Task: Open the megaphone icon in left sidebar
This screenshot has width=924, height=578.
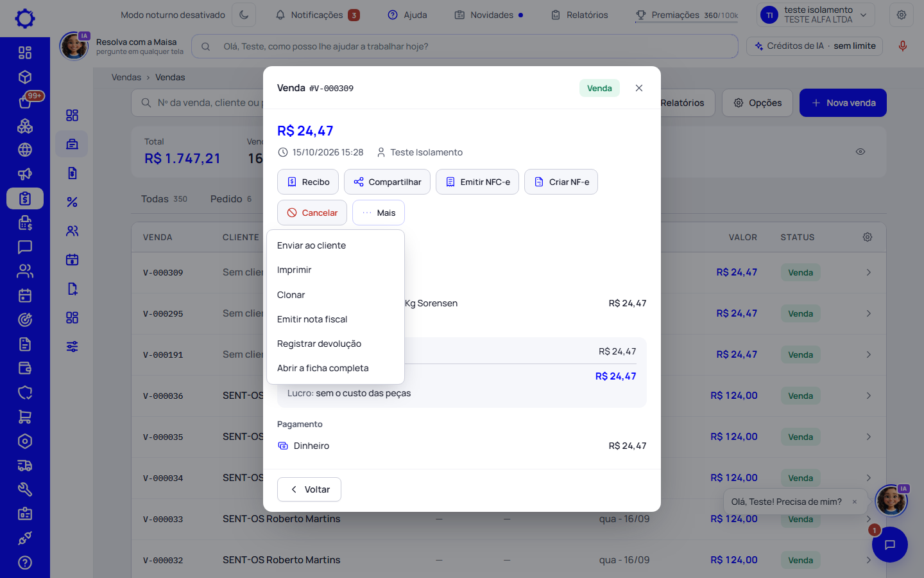Action: (x=25, y=174)
